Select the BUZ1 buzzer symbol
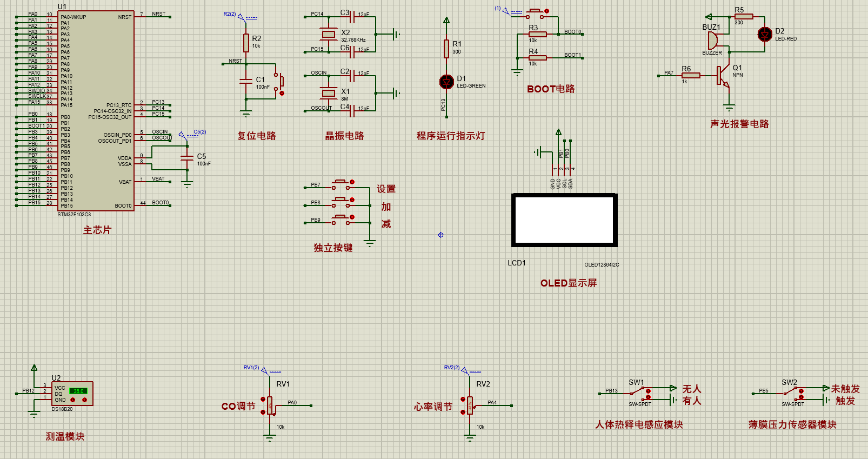This screenshot has width=868, height=459. coord(713,40)
